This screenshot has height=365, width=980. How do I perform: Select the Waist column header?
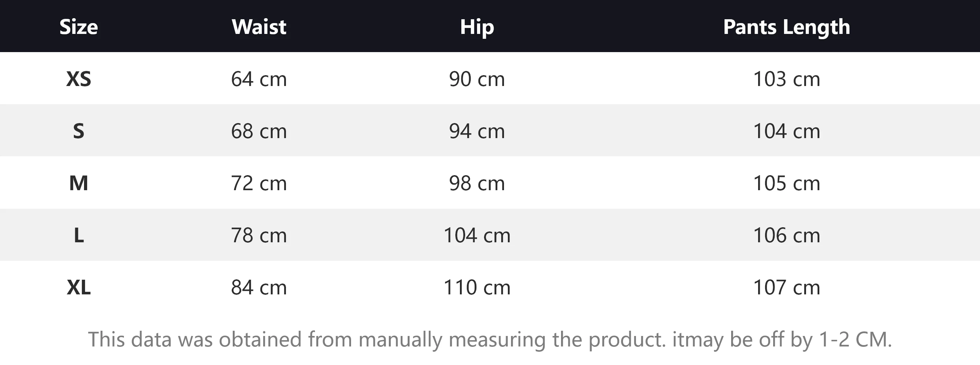(x=259, y=27)
